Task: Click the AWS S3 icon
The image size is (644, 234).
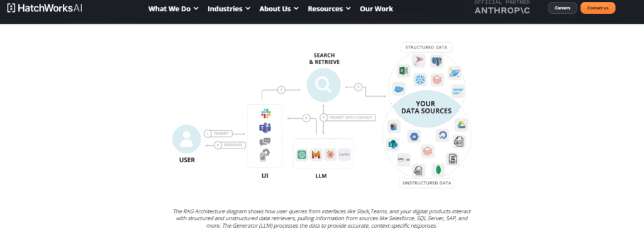Action: 403,160
